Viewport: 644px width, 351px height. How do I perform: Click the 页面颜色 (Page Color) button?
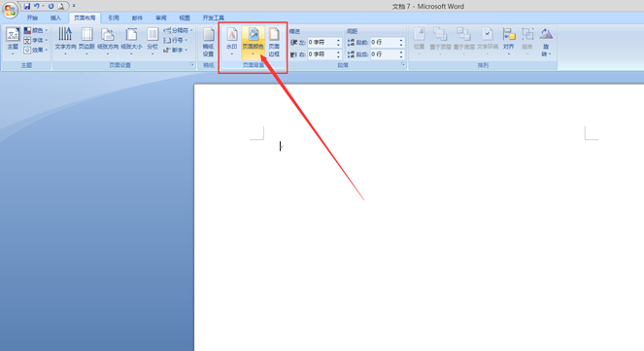253,42
